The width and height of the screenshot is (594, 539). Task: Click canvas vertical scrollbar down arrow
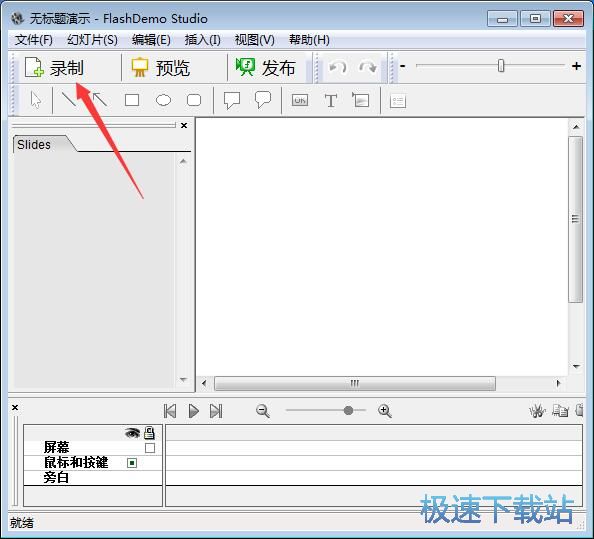(x=576, y=366)
